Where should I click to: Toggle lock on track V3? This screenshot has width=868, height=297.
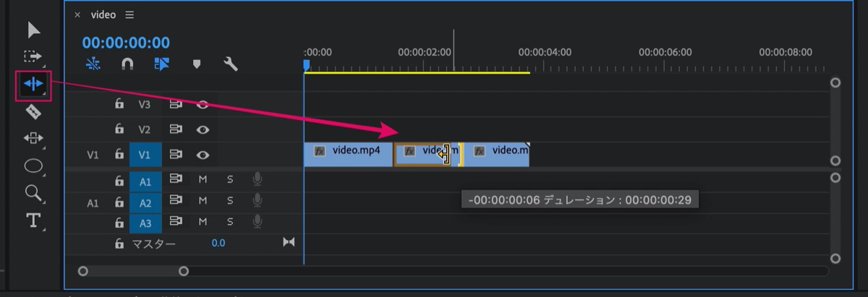pos(119,104)
